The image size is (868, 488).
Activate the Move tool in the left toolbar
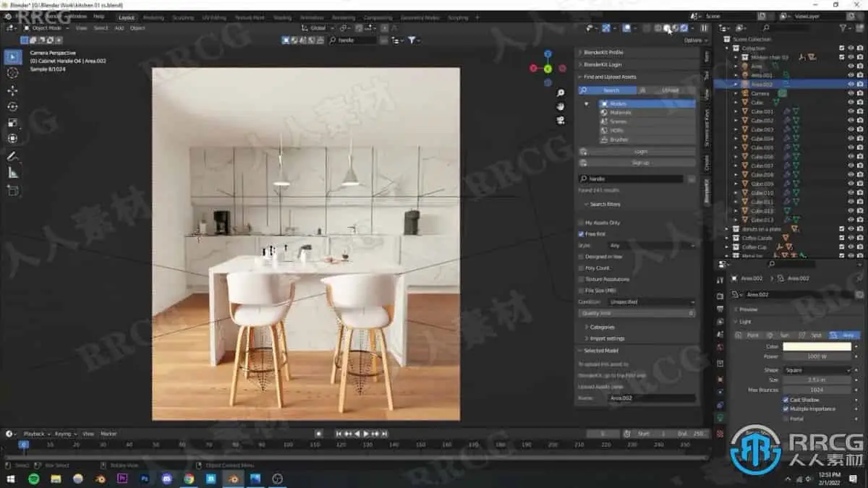point(12,88)
